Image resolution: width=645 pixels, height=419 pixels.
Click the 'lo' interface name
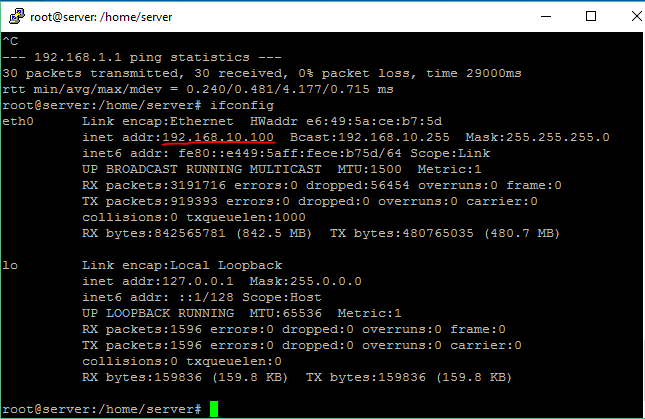10,265
